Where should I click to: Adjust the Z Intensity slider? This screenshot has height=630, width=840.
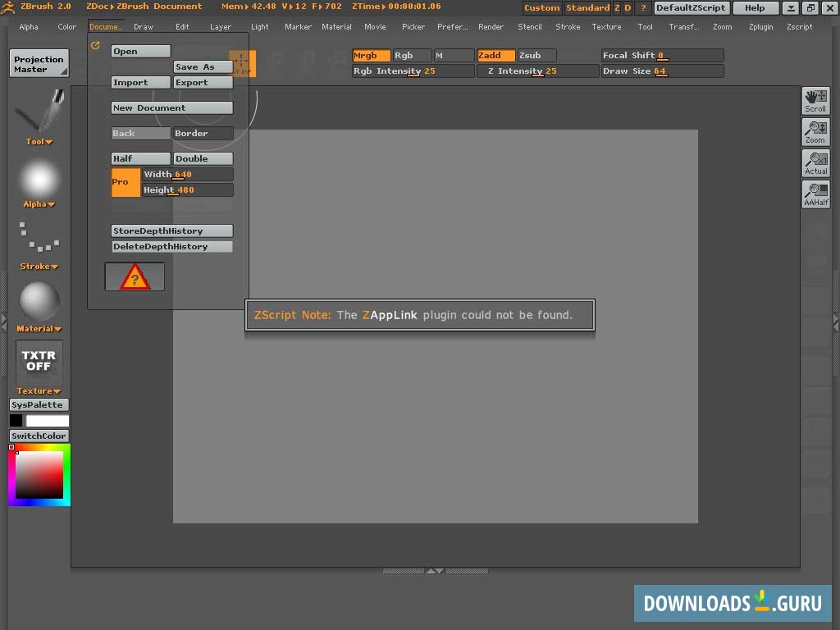coord(538,71)
